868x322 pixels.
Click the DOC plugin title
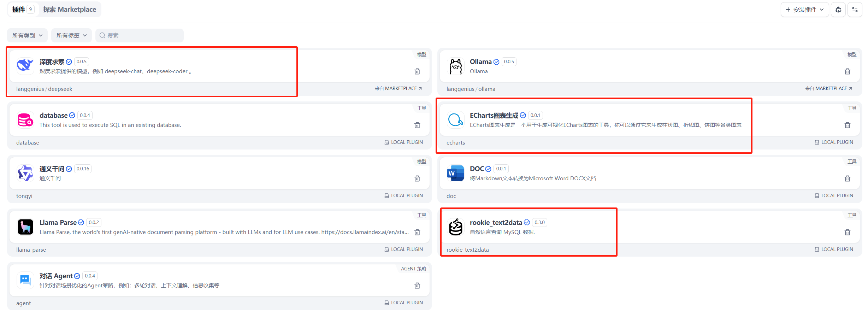(477, 169)
